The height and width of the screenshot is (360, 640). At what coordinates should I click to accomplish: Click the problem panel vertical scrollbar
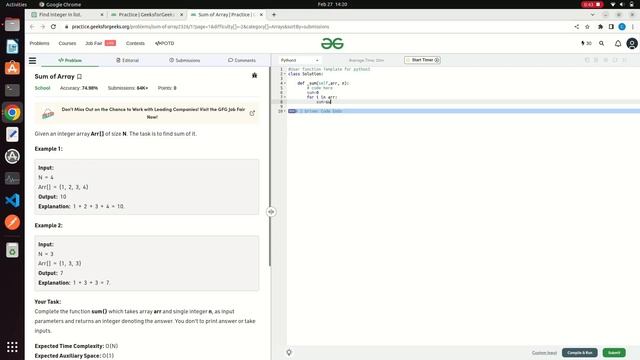pyautogui.click(x=270, y=167)
